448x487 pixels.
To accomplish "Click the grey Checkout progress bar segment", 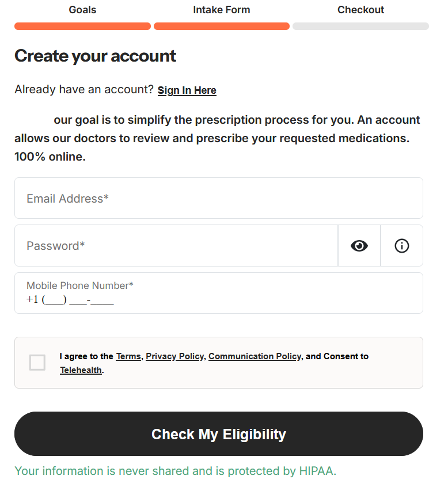I will pyautogui.click(x=360, y=26).
